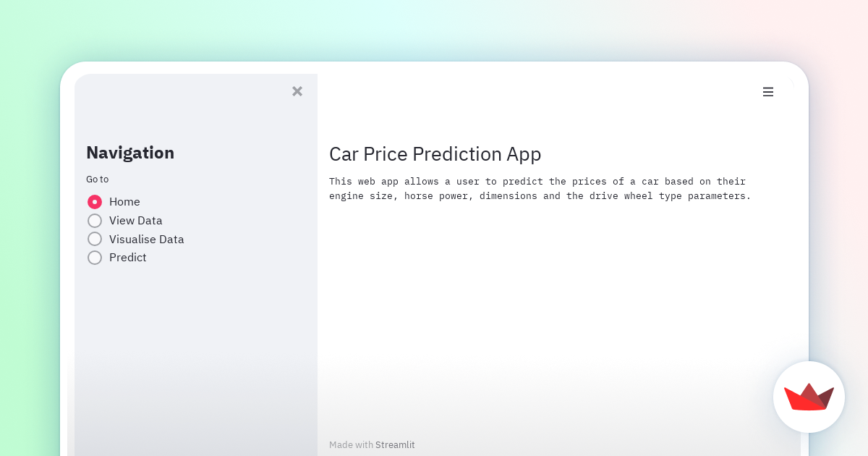The image size is (868, 456).
Task: Click the red crown icon at bottom right
Action: coord(809,397)
